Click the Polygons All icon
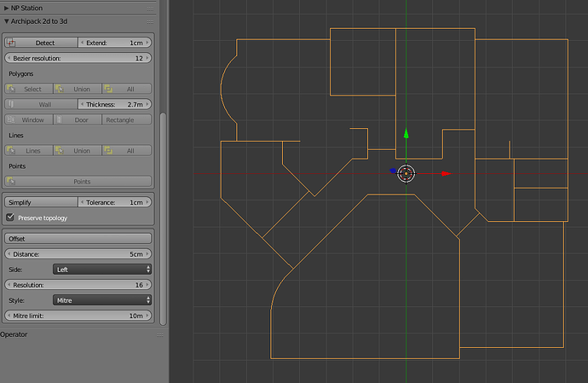 click(x=108, y=89)
